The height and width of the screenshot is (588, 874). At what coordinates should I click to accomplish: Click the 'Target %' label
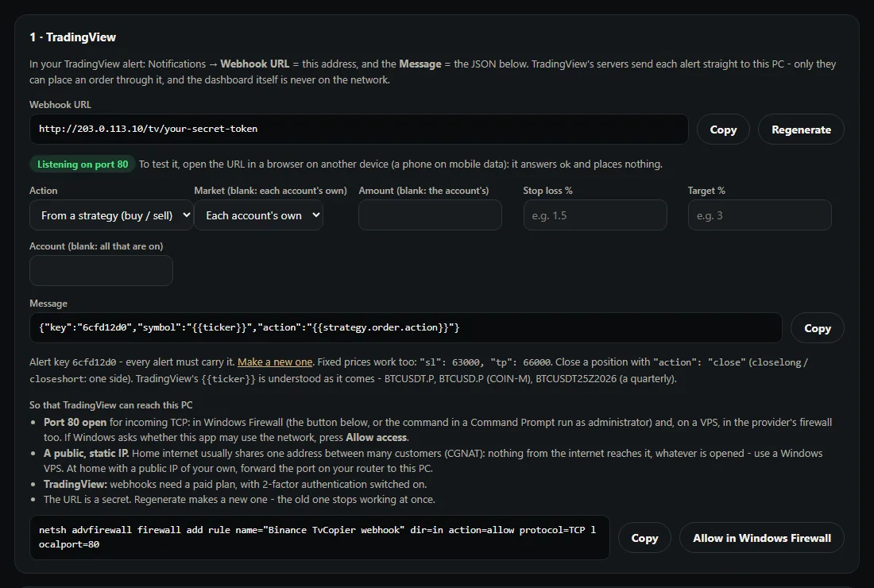706,191
